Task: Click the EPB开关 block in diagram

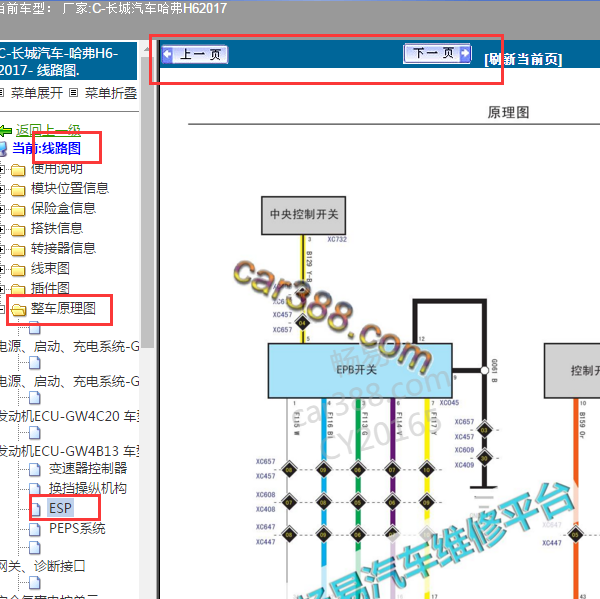Action: (360, 370)
